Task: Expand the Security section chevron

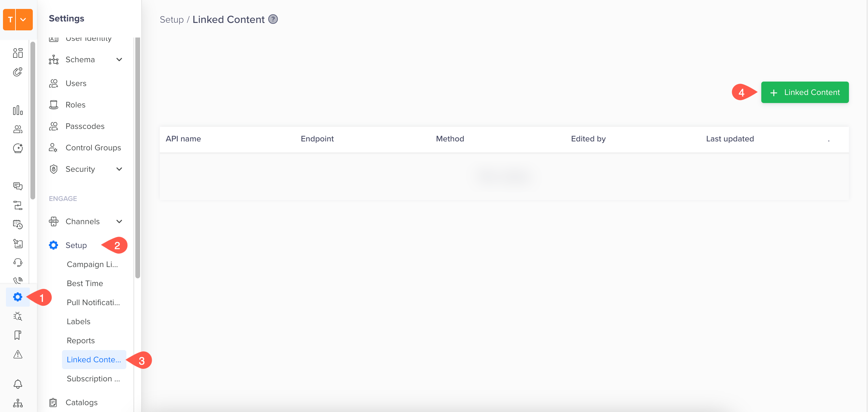Action: (119, 169)
